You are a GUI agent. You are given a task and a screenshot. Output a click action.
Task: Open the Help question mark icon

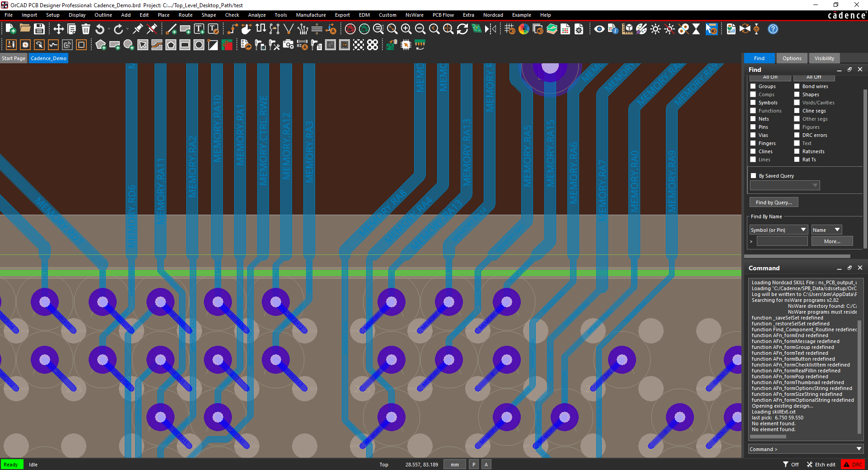pos(773,29)
